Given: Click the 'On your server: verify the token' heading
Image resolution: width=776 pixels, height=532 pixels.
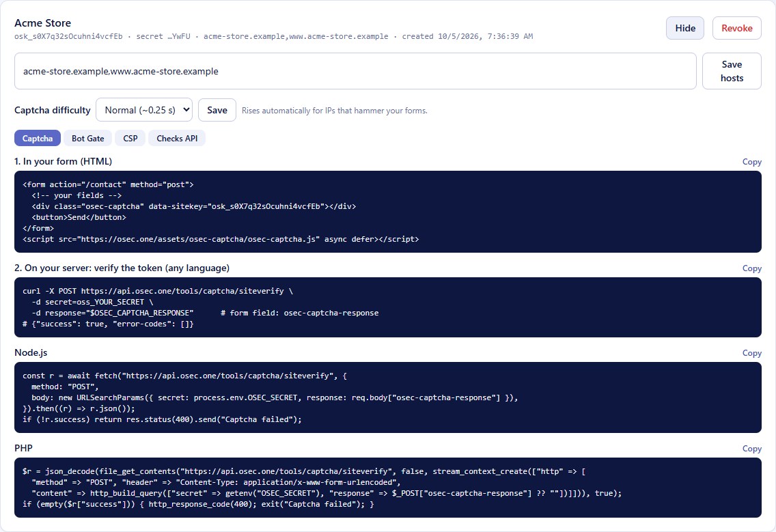Looking at the screenshot, I should 122,268.
